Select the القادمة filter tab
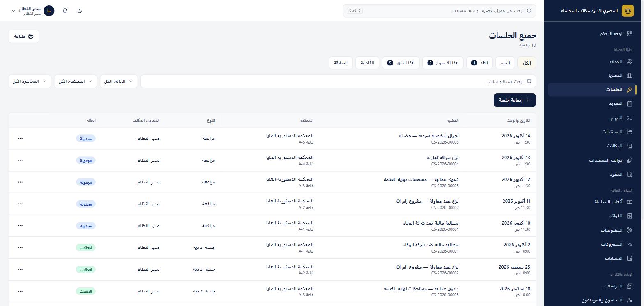This screenshot has height=306, width=644. (367, 63)
